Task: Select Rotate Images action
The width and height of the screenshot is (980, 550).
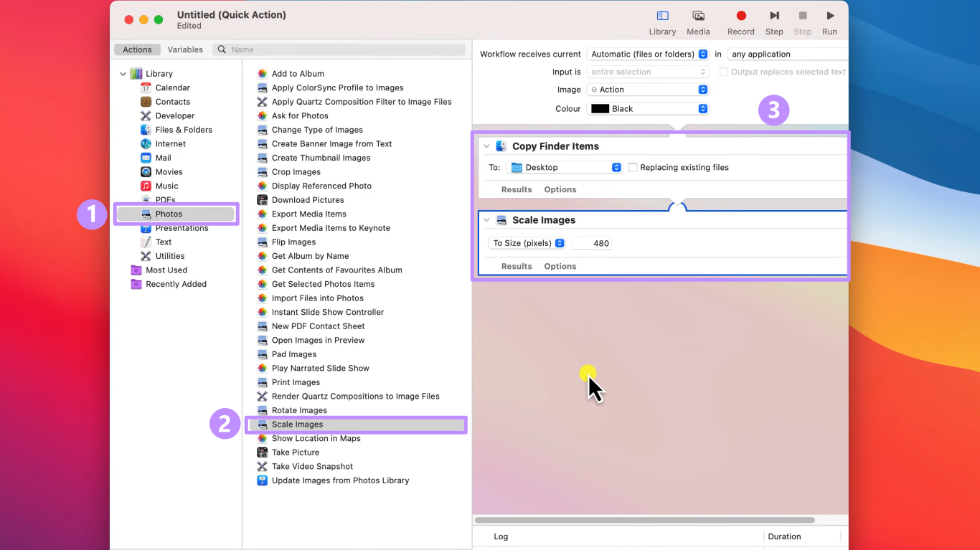Action: [299, 410]
